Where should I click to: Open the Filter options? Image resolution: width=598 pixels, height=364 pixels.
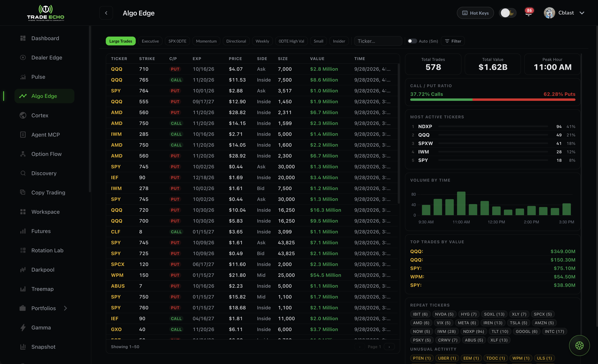coord(453,41)
